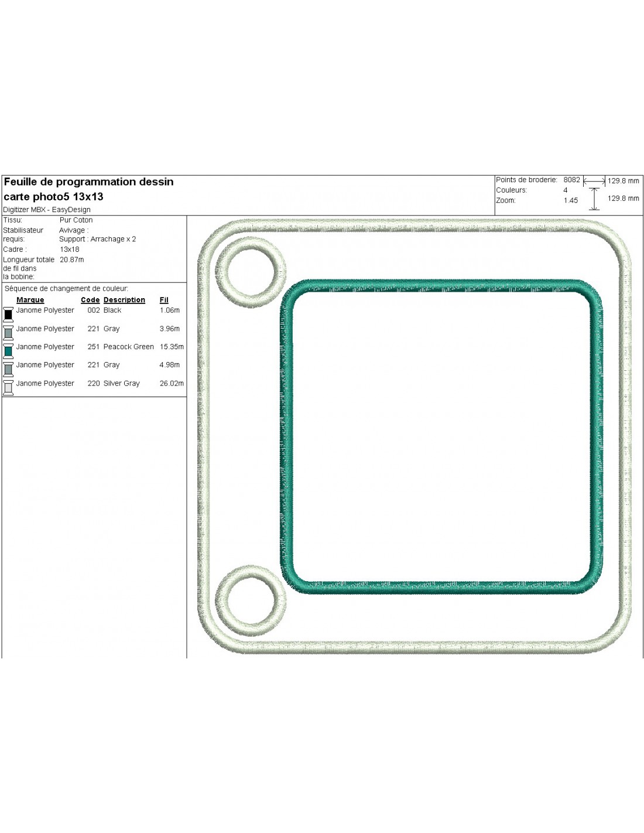Viewport: 644px width, 833px height.
Task: Select the Peacock Green description text
Action: [128, 347]
